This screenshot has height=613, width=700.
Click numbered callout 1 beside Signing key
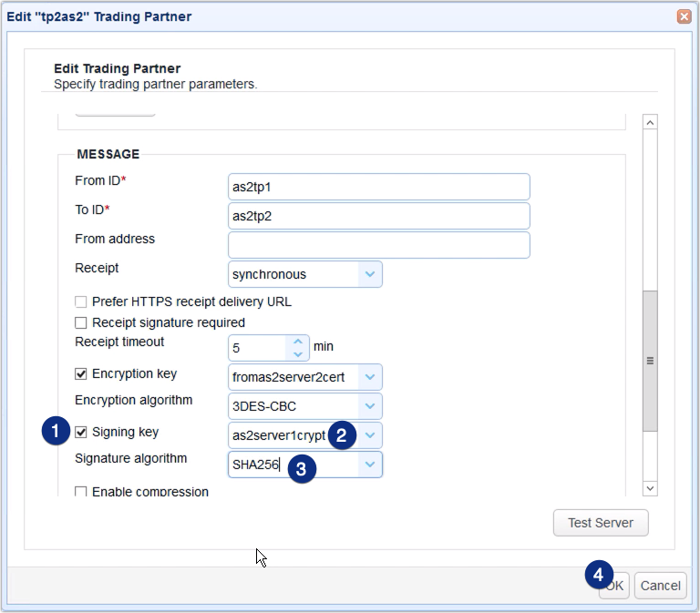coord(56,431)
